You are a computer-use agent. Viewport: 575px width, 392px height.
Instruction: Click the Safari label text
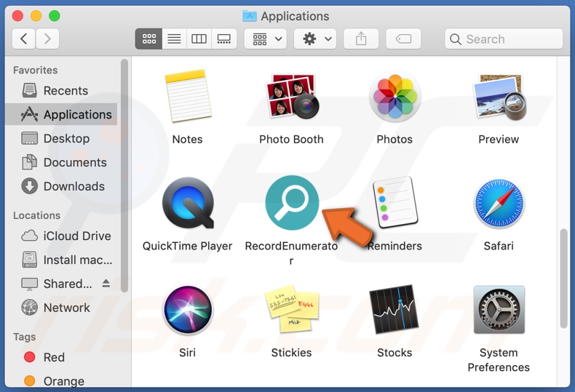(x=499, y=247)
